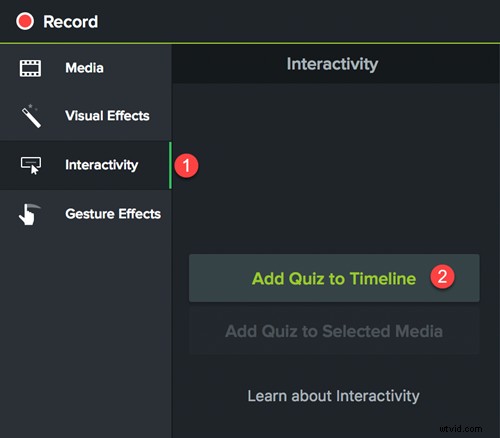Click the wtvid.com watermark text
The image size is (500, 438).
click(461, 429)
